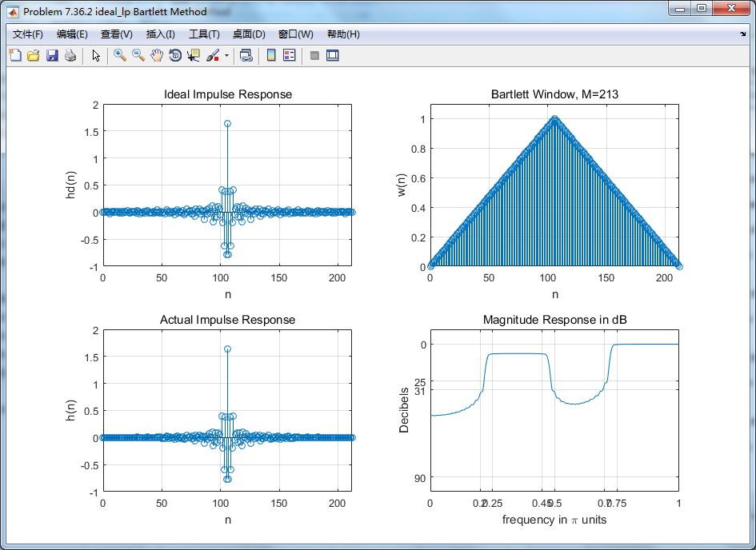Insert a colorbar using the toolbar icon

271,55
